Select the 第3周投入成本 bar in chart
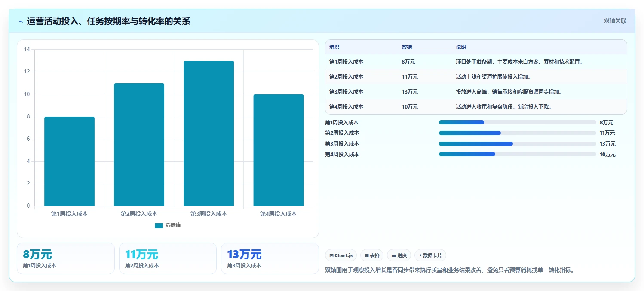This screenshot has width=644, height=291. [x=209, y=133]
